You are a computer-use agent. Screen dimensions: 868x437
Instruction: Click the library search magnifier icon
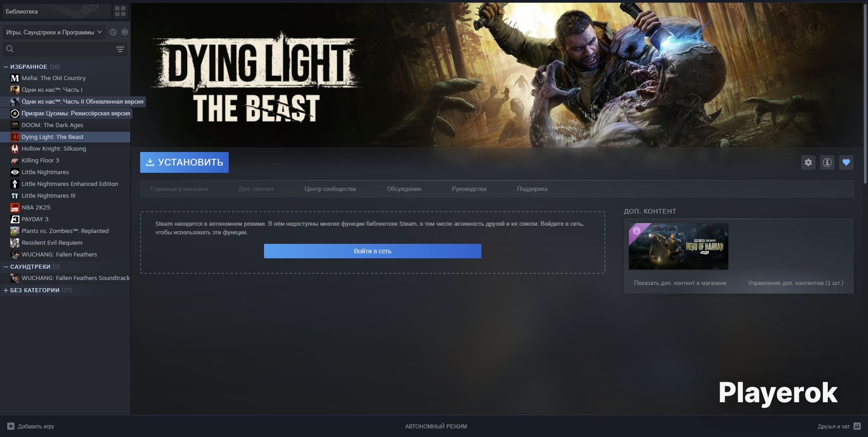pos(10,49)
